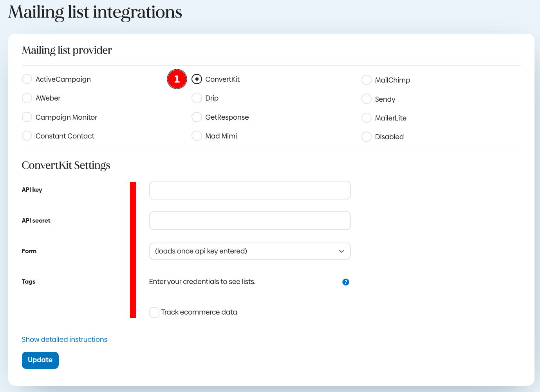Viewport: 540px width, 392px height.
Task: Click the blue help question mark icon
Action: [345, 282]
